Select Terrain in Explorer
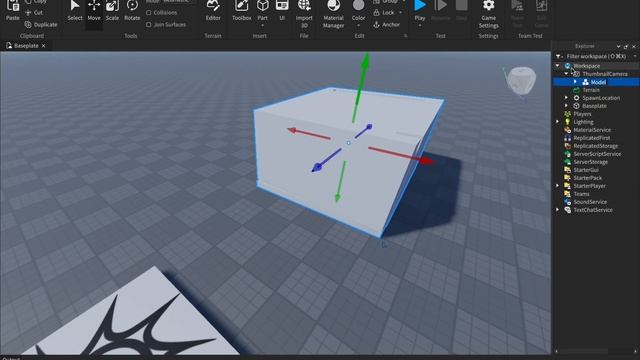 [591, 90]
